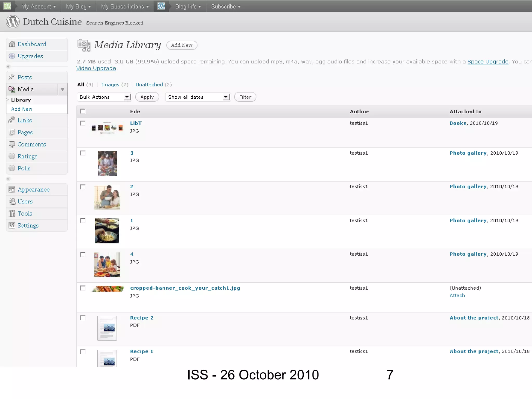
Task: Select the checkbox beside Recipe 2
Action: pos(83,318)
